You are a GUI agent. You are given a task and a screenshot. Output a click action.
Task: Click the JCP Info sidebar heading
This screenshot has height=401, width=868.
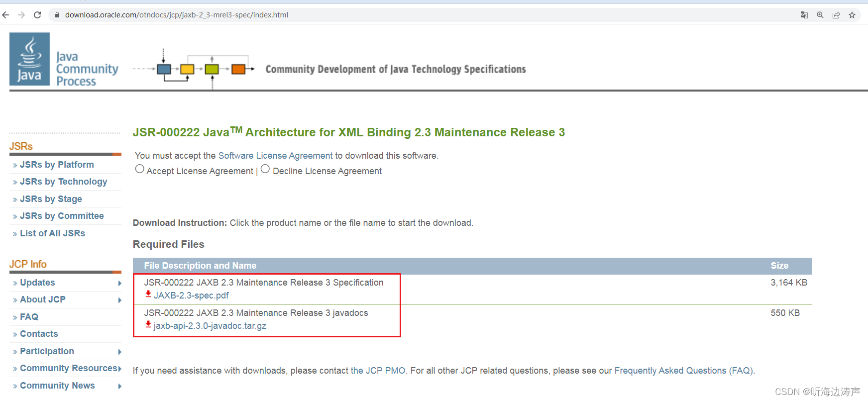point(28,264)
